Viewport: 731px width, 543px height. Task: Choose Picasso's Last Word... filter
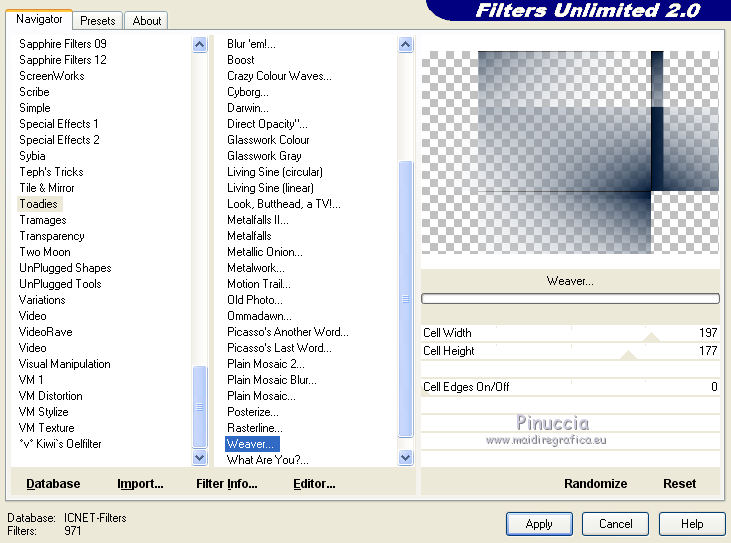click(279, 348)
